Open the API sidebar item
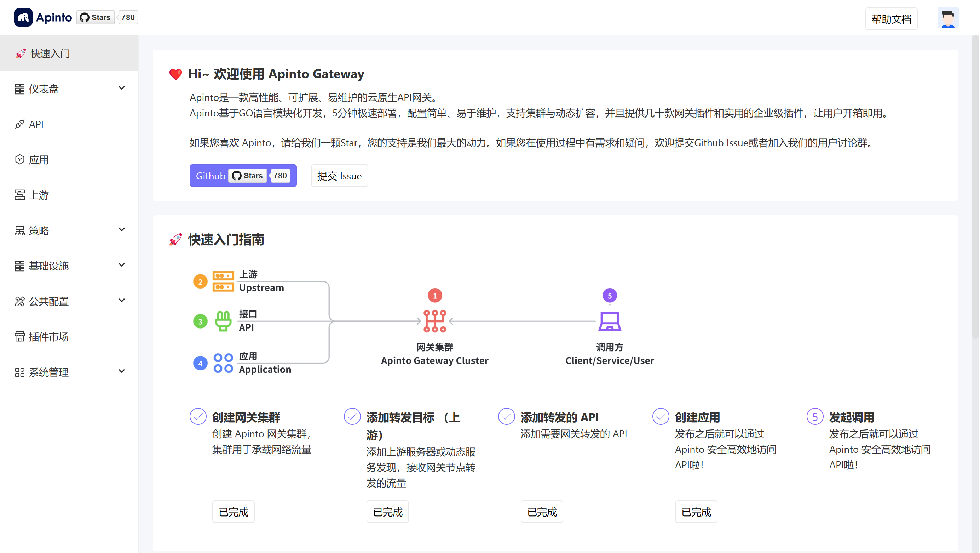The height and width of the screenshot is (553, 980). [x=69, y=124]
